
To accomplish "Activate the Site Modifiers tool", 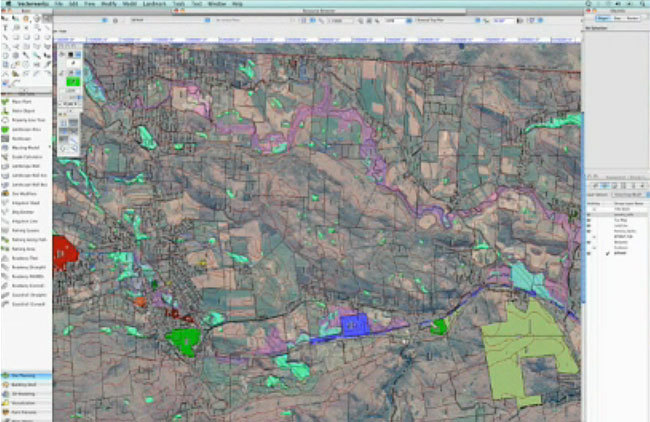I will point(22,194).
